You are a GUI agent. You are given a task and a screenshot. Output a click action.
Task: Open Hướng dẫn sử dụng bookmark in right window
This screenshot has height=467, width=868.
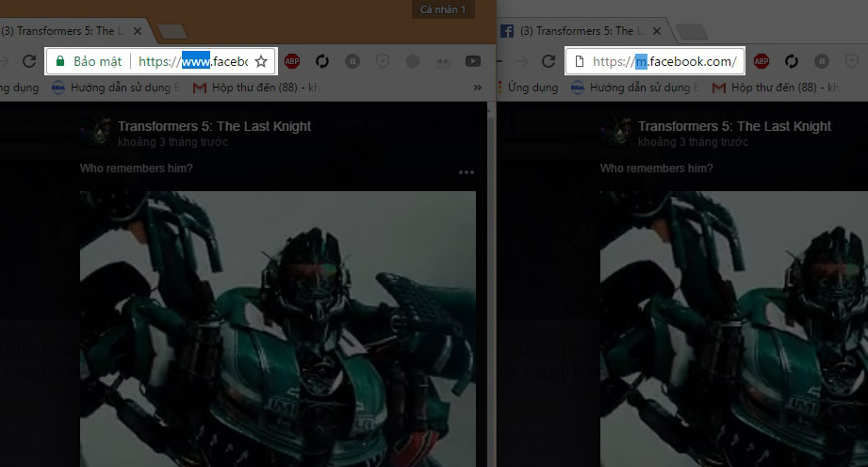634,88
